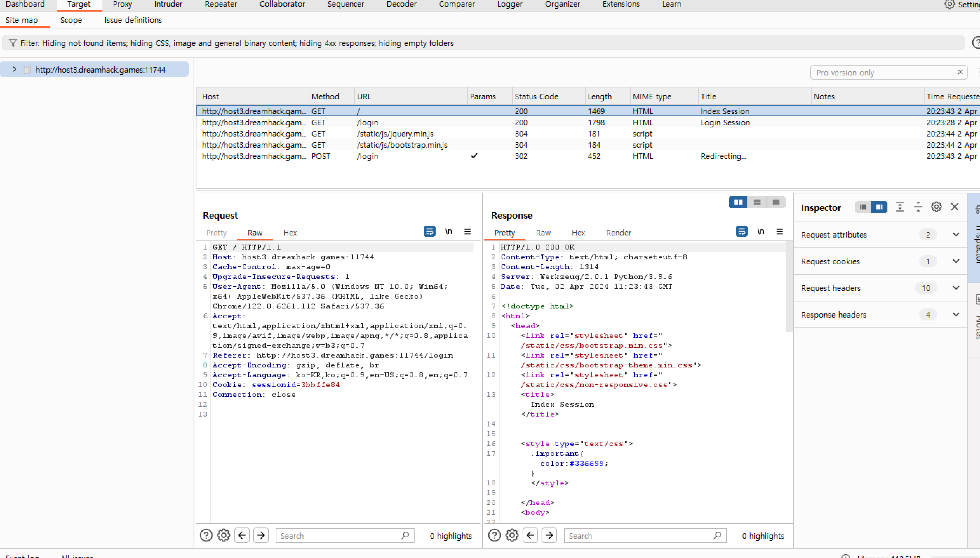This screenshot has height=558, width=980.
Task: Switch to Render view in Response
Action: point(618,233)
